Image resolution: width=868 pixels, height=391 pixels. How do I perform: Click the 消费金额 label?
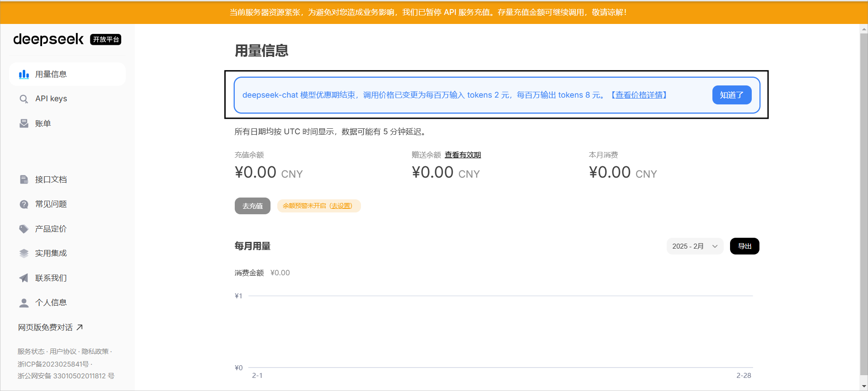(x=249, y=273)
